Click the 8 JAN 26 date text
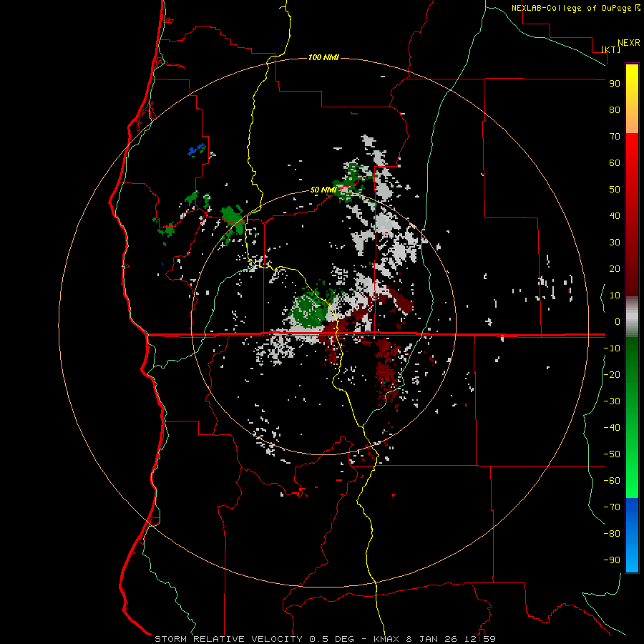 (x=431, y=639)
